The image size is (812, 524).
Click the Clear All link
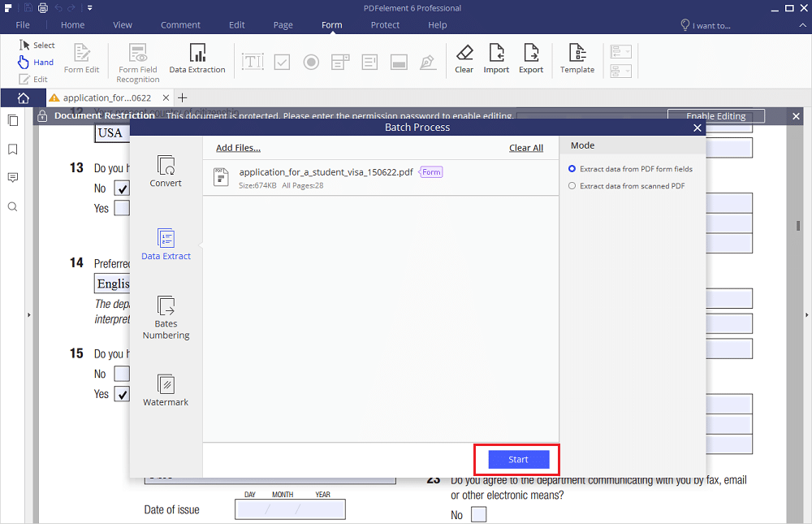coord(526,148)
